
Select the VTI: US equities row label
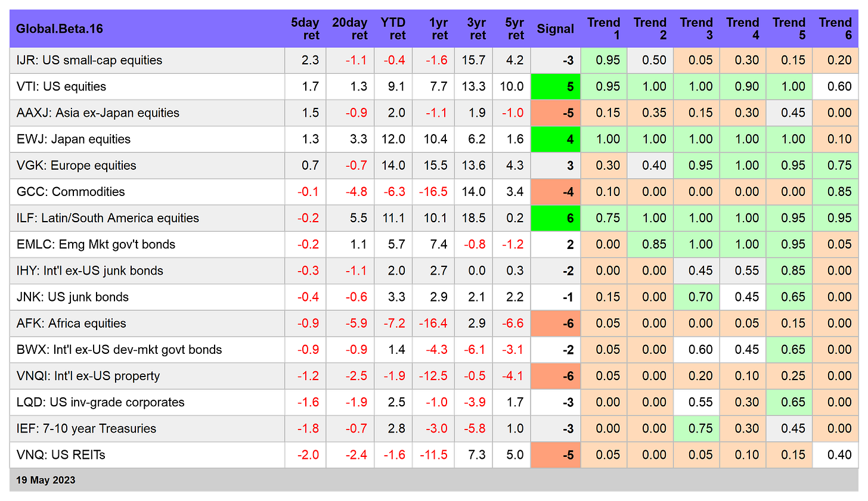tap(61, 86)
